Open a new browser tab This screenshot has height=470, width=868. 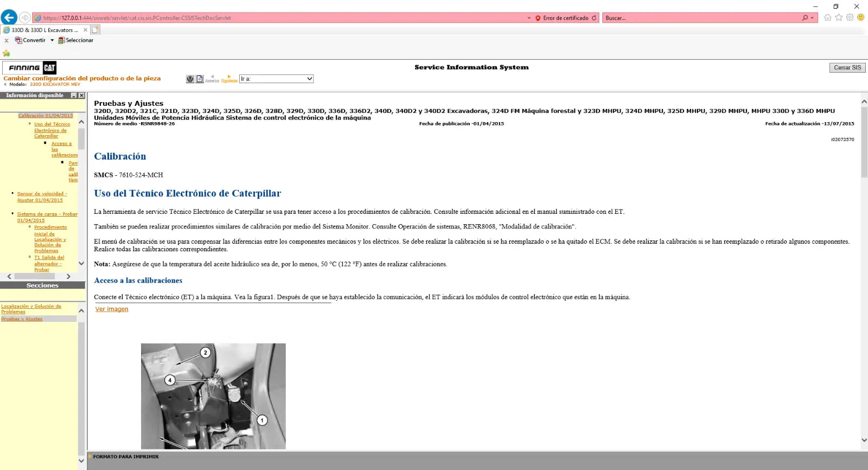(95, 30)
